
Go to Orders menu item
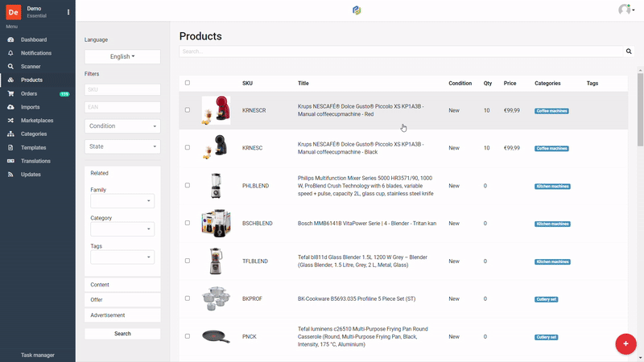(29, 93)
